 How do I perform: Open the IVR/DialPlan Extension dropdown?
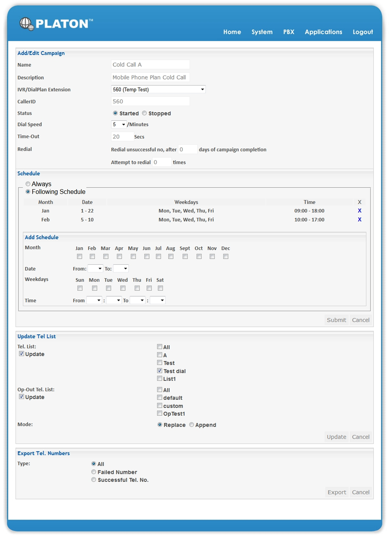[x=158, y=89]
